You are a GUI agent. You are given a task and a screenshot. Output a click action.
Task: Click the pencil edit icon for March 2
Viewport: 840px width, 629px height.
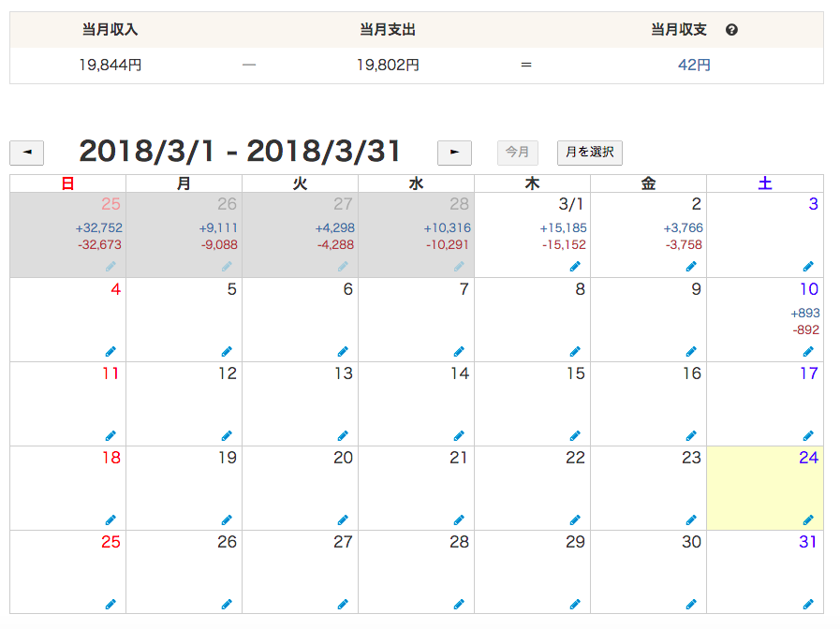point(691,266)
